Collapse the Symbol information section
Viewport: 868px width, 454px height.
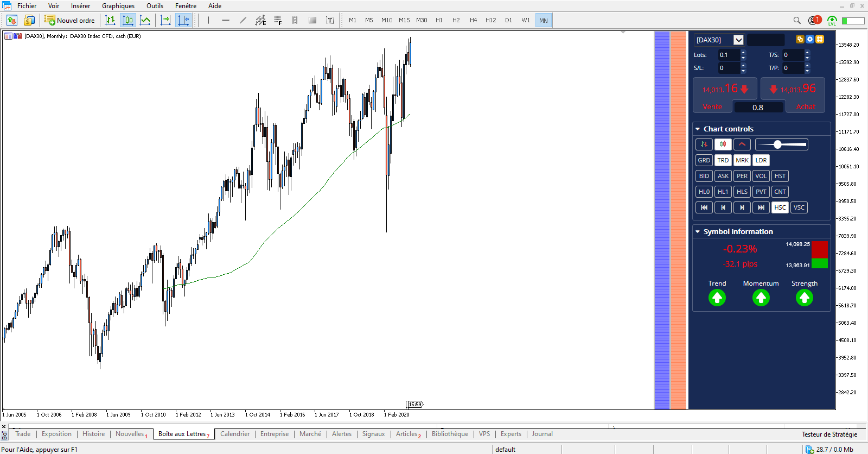coord(698,232)
